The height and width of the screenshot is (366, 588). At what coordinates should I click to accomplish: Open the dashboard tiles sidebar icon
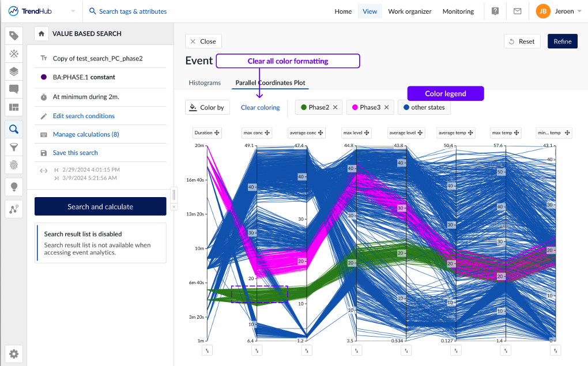pyautogui.click(x=14, y=107)
